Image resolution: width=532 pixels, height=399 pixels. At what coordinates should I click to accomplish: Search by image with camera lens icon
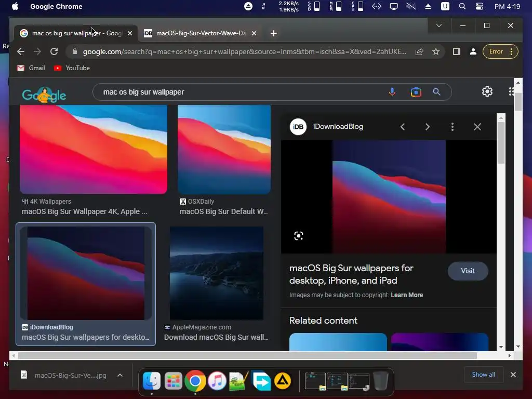pyautogui.click(x=416, y=92)
